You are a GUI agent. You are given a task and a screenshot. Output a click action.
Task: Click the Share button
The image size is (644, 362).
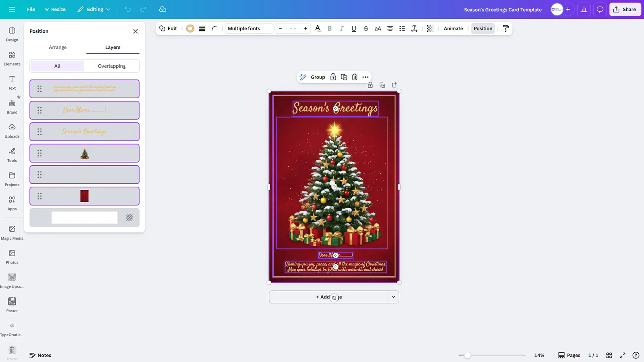[x=625, y=9]
